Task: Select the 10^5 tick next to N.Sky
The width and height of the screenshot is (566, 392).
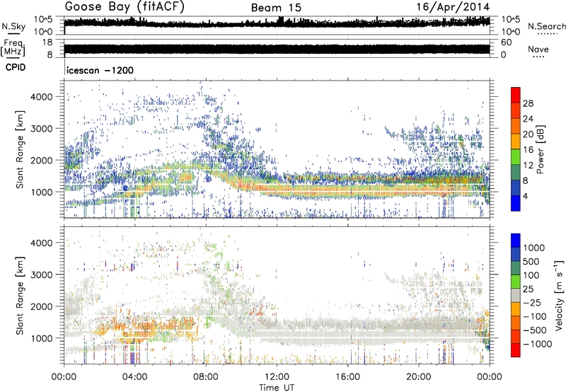Action: pyautogui.click(x=43, y=20)
